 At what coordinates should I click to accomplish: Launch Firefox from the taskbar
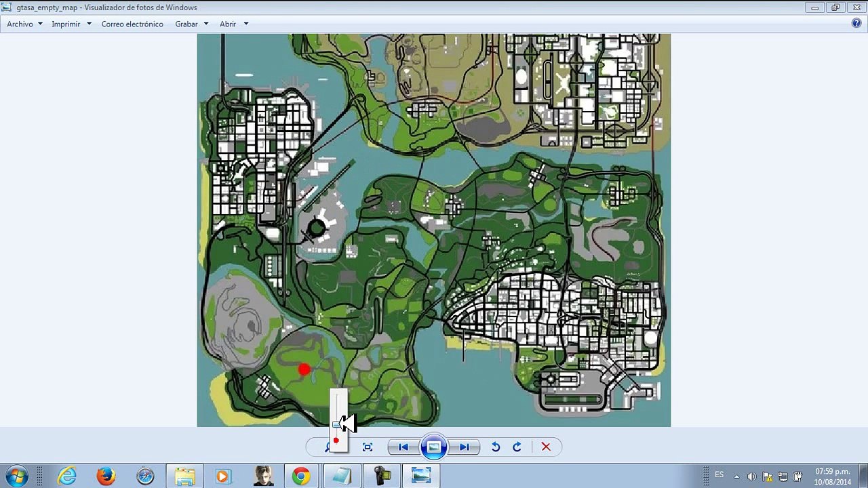pos(106,476)
